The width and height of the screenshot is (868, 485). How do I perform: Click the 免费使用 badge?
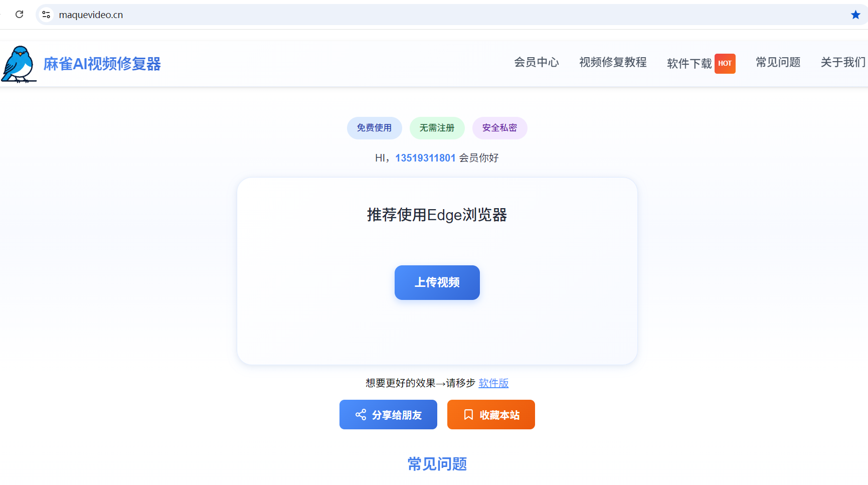click(x=374, y=128)
